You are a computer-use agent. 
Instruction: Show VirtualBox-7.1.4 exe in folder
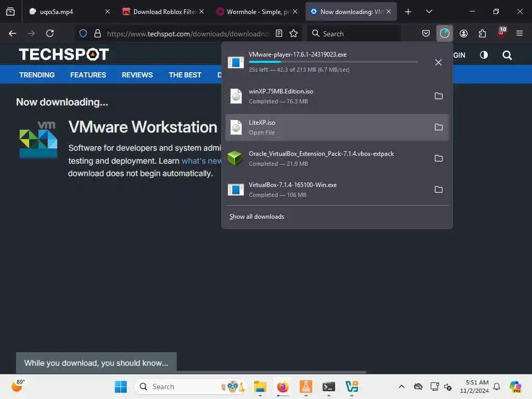(438, 190)
